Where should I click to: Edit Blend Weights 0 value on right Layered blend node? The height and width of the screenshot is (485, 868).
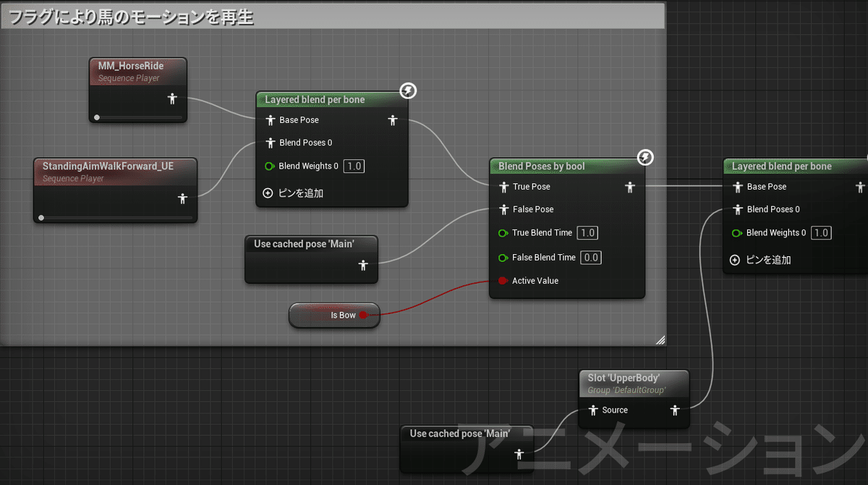pyautogui.click(x=821, y=233)
